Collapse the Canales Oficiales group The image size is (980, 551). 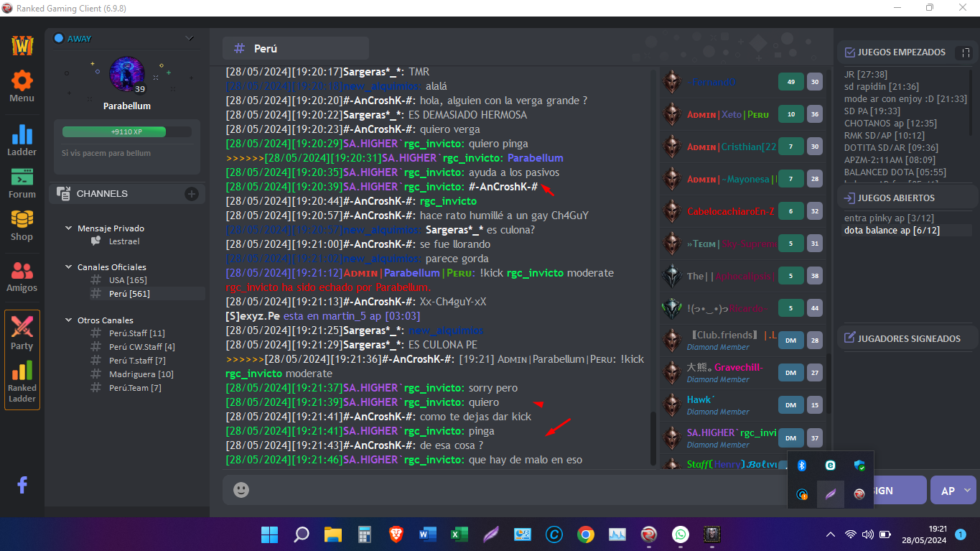(x=68, y=267)
